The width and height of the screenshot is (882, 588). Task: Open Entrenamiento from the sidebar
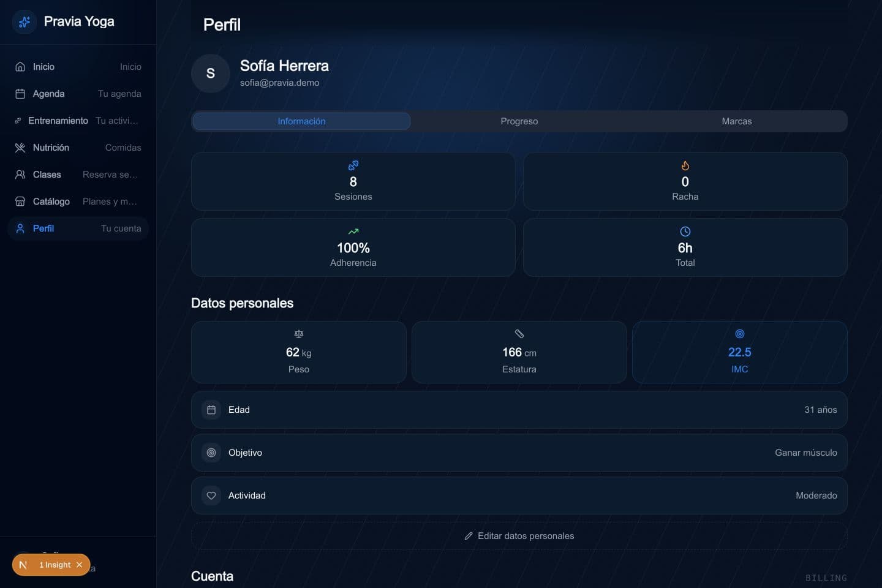point(78,121)
